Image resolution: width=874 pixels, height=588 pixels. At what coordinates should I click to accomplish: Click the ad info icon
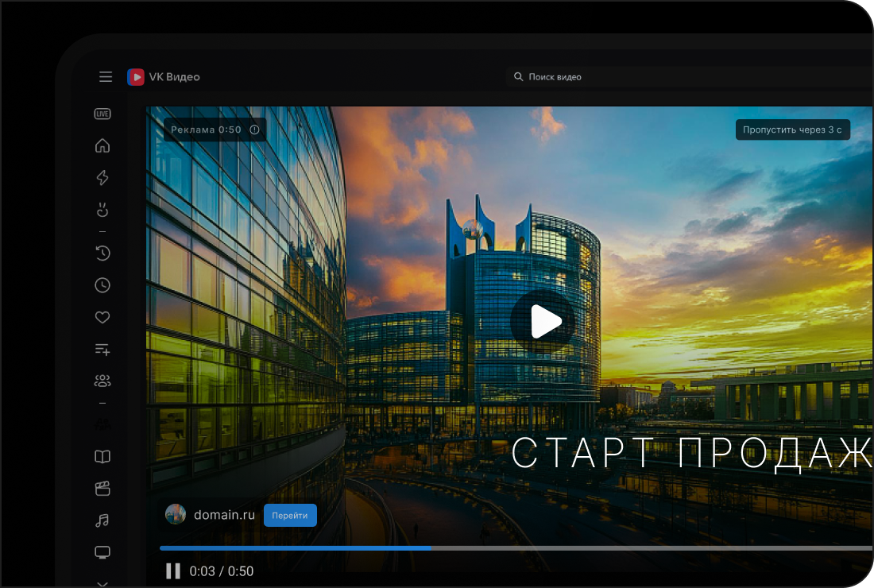click(x=255, y=130)
